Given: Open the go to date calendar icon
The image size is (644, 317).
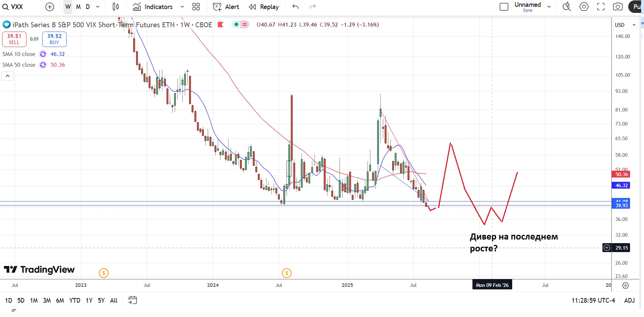Looking at the screenshot, I should click(133, 300).
